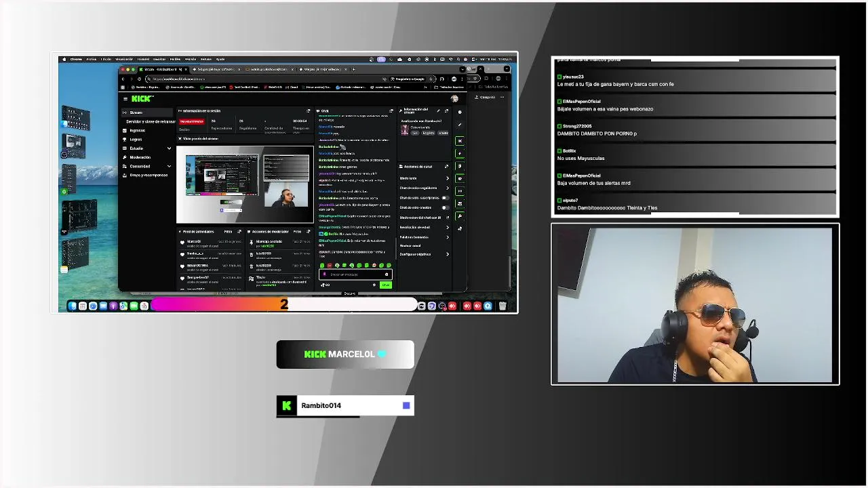
Task: Open the Moderación sidebar item
Action: click(140, 157)
